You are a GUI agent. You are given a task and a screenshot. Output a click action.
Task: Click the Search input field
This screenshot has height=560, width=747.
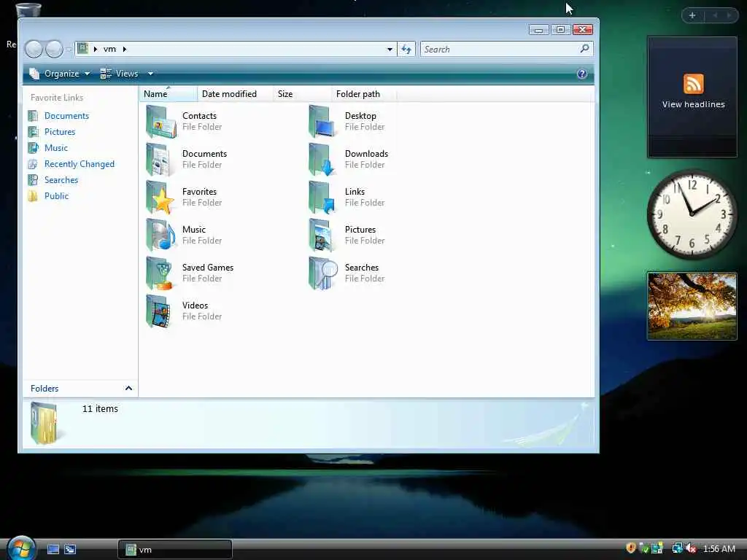(x=500, y=49)
